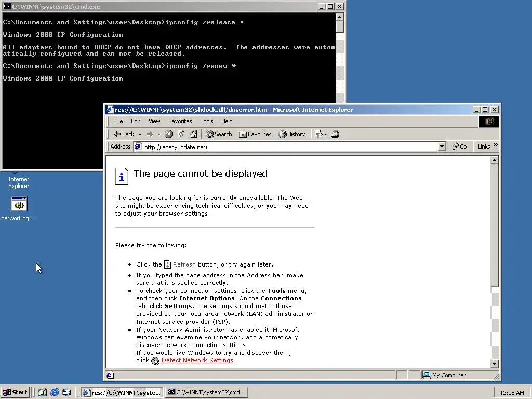The height and width of the screenshot is (399, 532).
Task: Go to the Home page icon
Action: tap(194, 134)
